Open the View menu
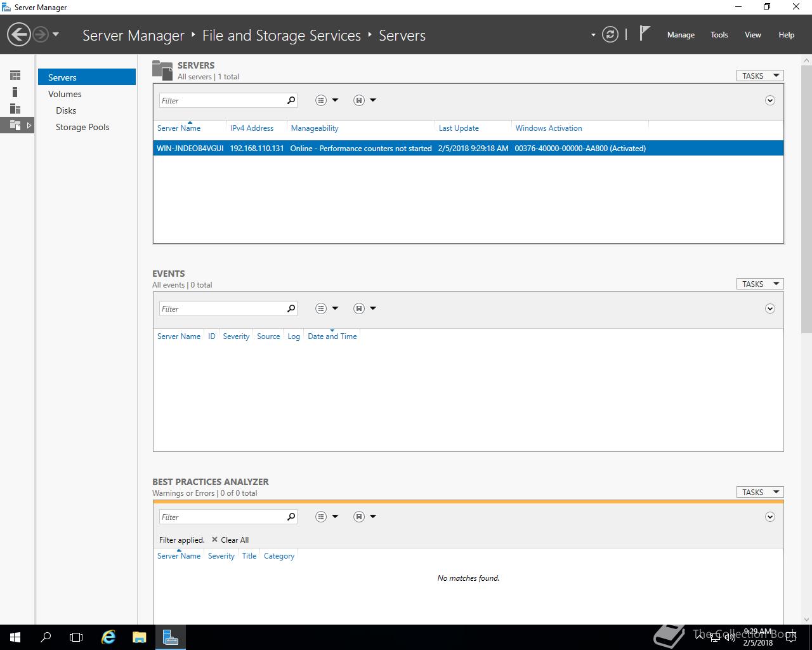Screen dimensions: 812x650 tap(753, 35)
